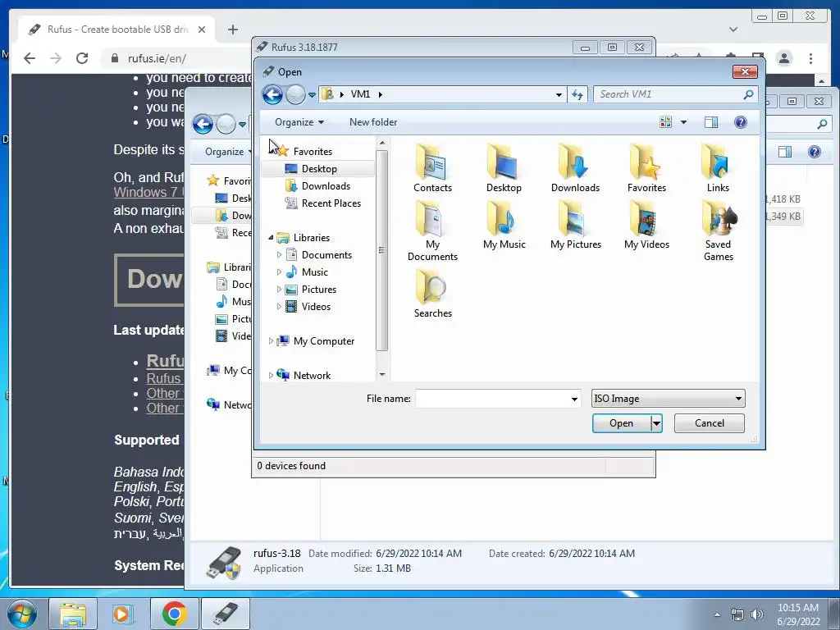Switch to Rufus in taskbar
The image size is (840, 630).
(225, 614)
